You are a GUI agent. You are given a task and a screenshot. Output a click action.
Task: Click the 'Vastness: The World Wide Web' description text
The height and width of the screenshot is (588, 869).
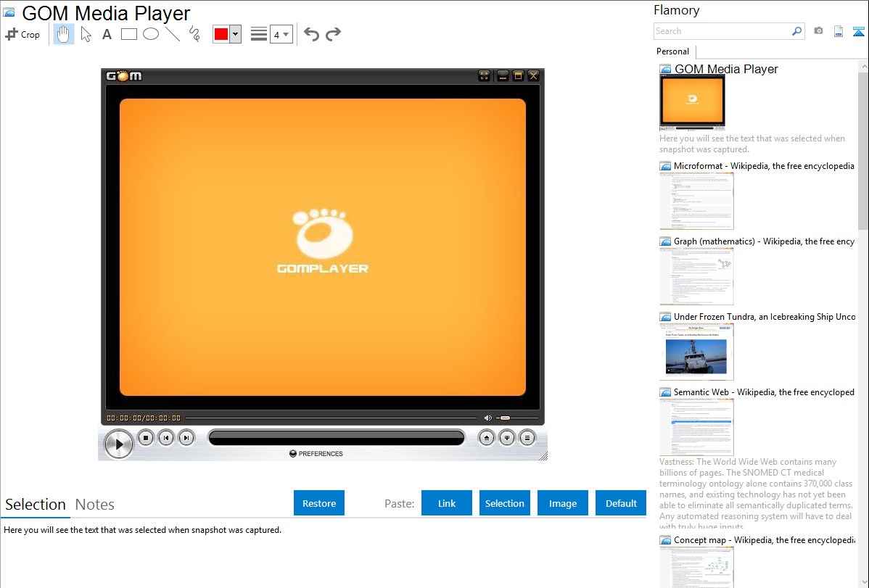(756, 494)
